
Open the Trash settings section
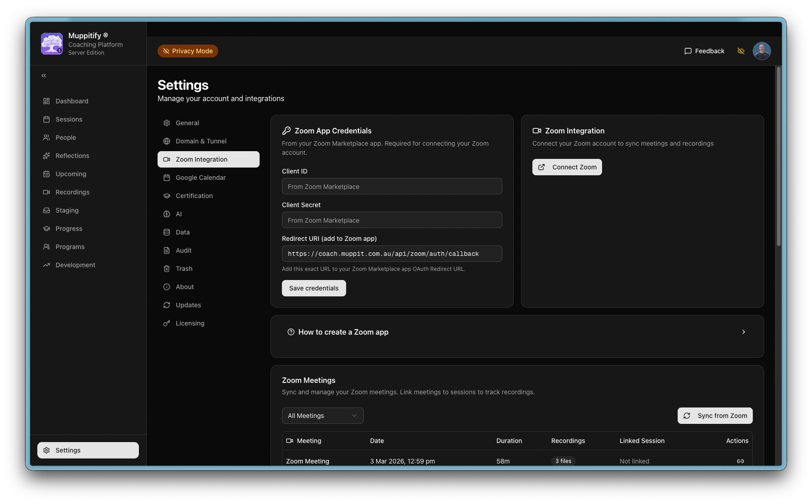(x=184, y=269)
